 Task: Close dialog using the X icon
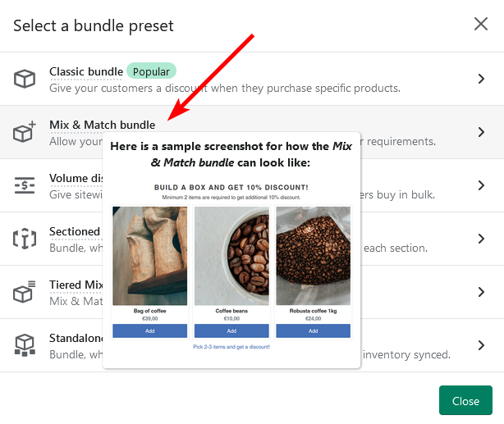(481, 24)
